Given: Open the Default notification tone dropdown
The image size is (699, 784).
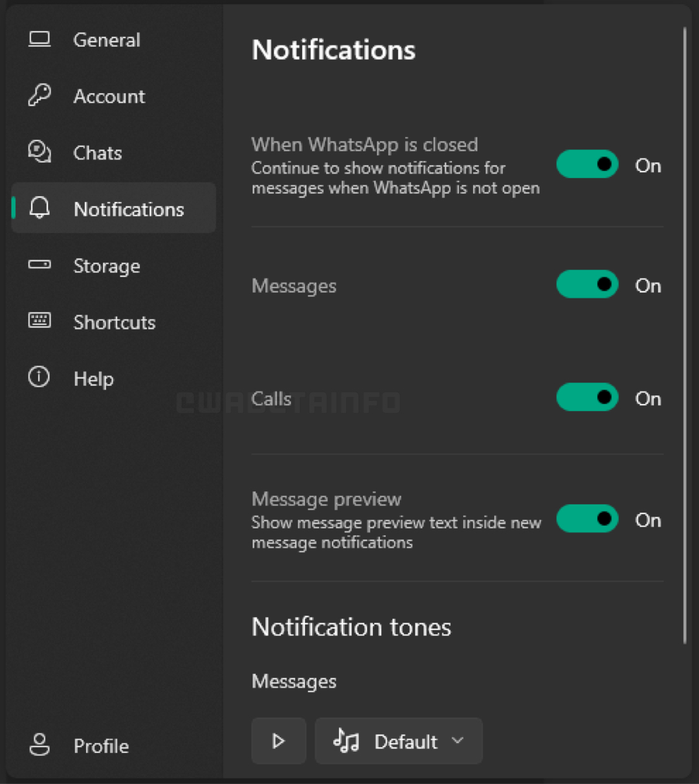Looking at the screenshot, I should (398, 741).
